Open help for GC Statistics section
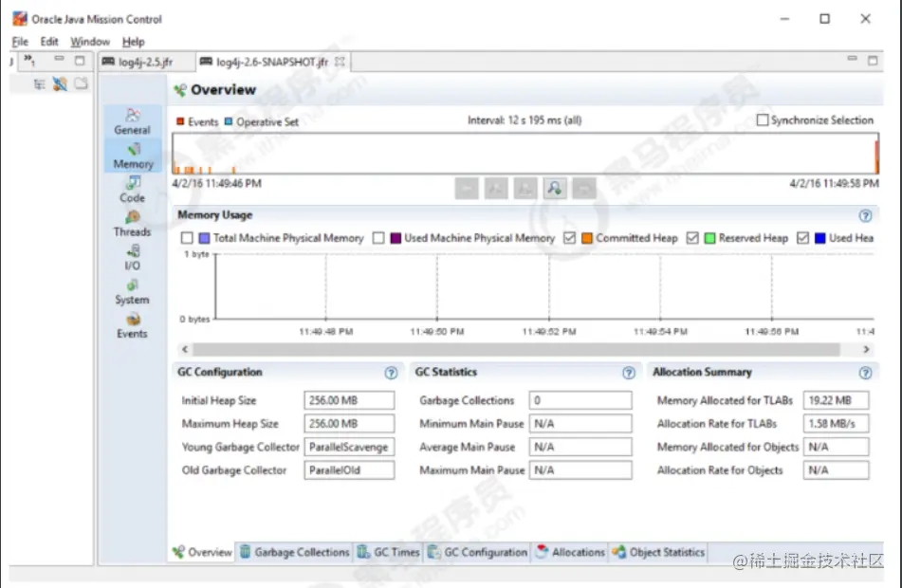This screenshot has width=902, height=588. click(629, 373)
